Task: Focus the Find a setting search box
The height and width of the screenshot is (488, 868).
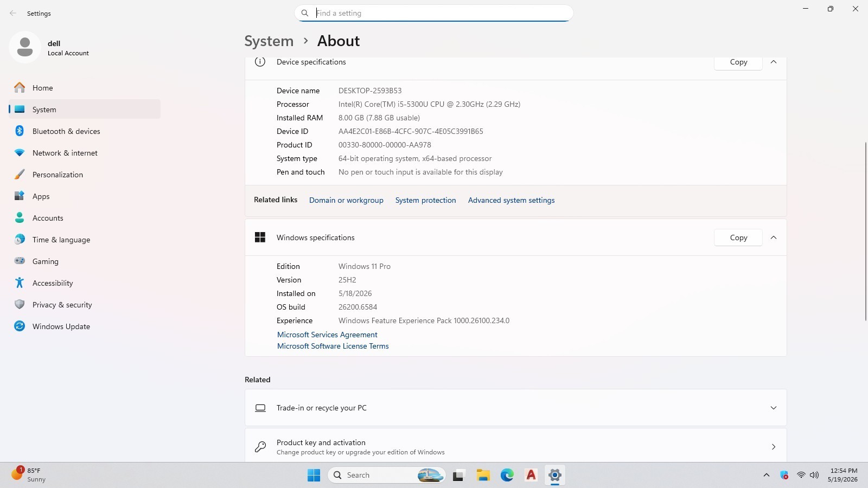Action: (434, 13)
